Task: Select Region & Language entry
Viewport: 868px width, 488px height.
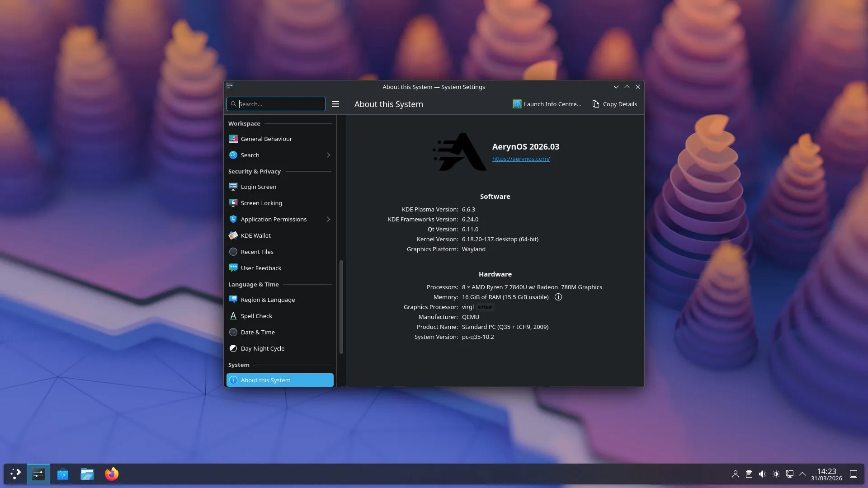Action: click(268, 300)
